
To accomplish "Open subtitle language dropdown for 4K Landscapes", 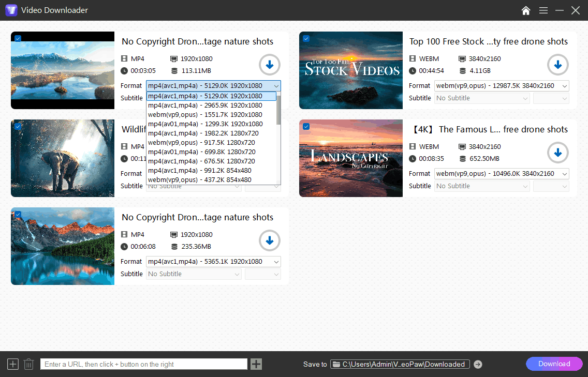I will click(x=551, y=186).
